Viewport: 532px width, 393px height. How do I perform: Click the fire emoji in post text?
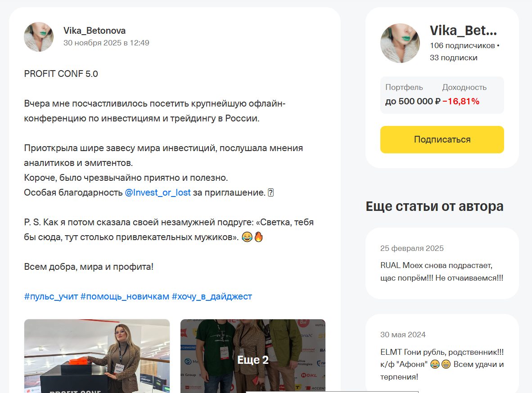click(x=258, y=237)
